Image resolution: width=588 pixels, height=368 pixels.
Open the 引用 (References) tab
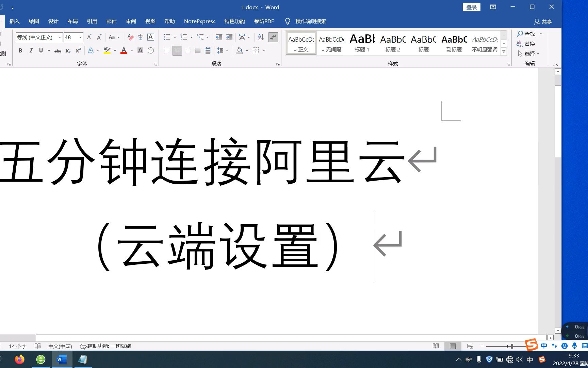92,21
